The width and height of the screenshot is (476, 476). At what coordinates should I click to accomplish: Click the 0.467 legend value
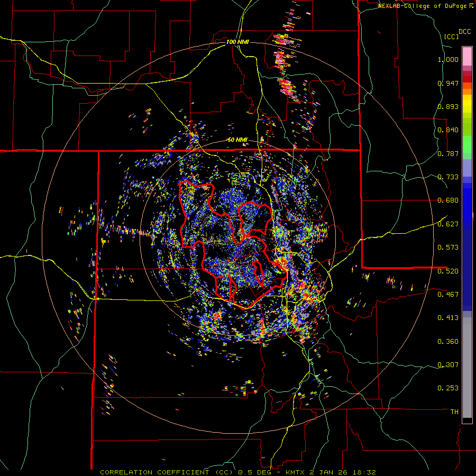pyautogui.click(x=448, y=294)
